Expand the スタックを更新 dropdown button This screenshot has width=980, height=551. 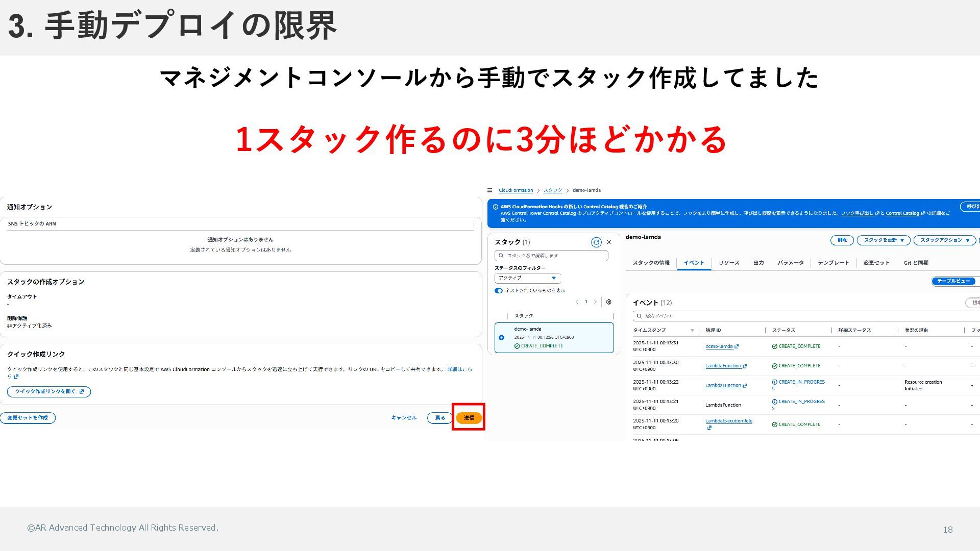[883, 240]
